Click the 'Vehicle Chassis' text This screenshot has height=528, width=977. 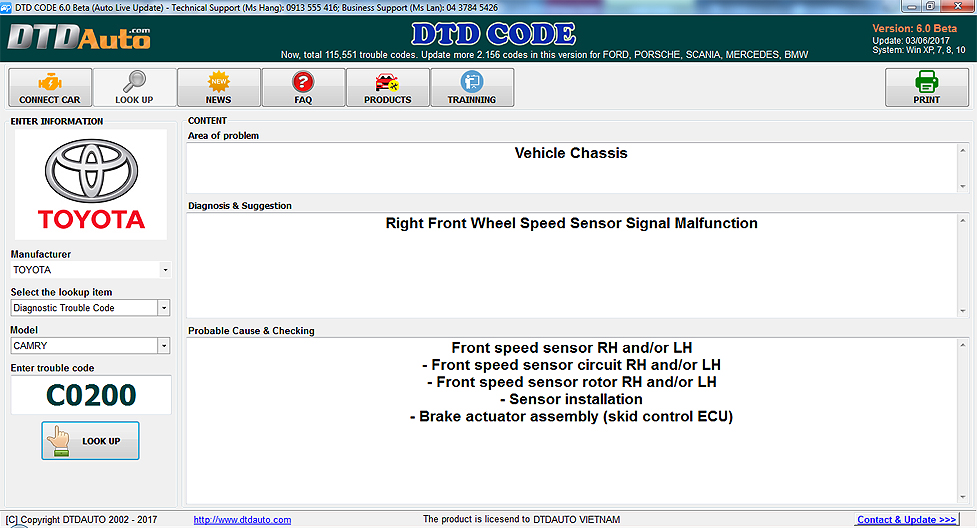571,153
